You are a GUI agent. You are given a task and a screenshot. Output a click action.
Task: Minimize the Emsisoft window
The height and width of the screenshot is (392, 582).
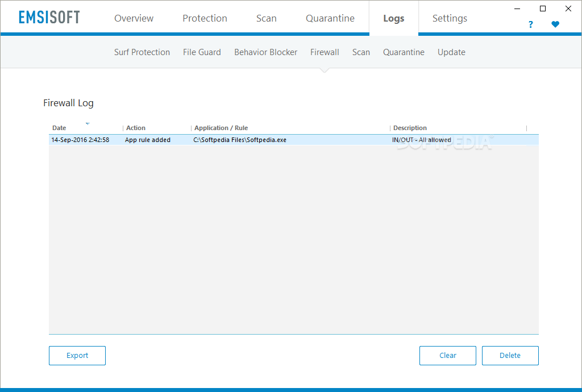[517, 9]
